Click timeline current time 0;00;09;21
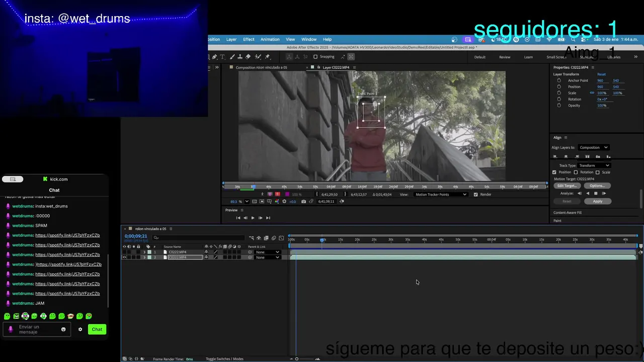Viewport: 644px width, 362px height. (x=136, y=236)
